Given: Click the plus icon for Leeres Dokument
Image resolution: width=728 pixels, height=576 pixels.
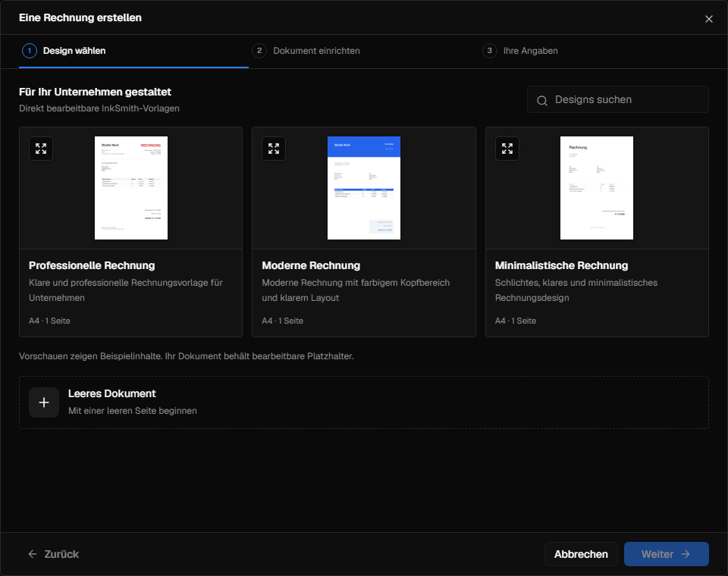Looking at the screenshot, I should [44, 402].
